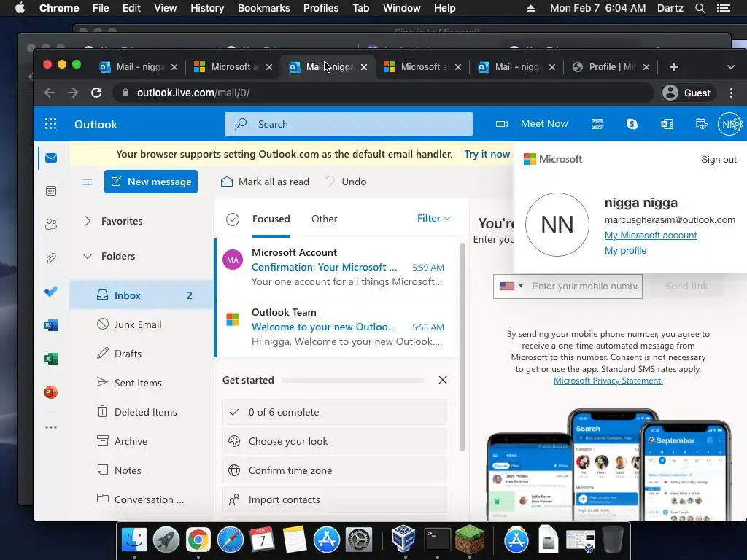Click the search magnifier icon
Screen dimensions: 747x560
241,124
